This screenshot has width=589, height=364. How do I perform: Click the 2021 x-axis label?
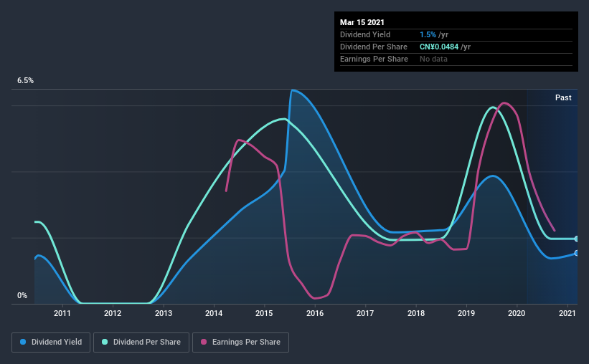pos(567,313)
